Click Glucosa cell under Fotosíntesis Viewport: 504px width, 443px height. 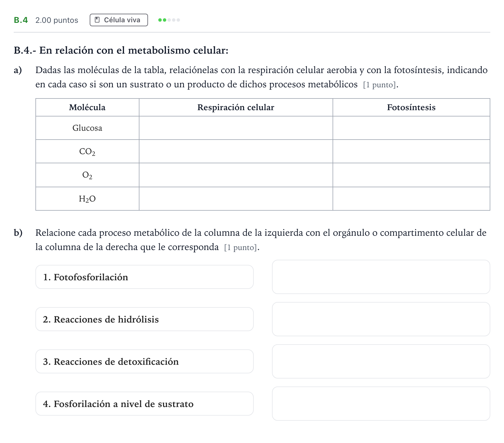tap(411, 128)
